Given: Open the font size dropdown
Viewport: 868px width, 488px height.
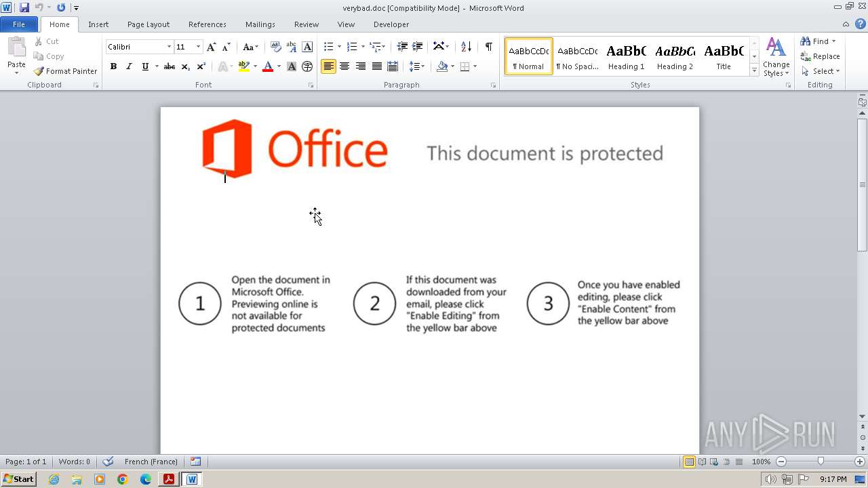Looking at the screenshot, I should tap(198, 47).
